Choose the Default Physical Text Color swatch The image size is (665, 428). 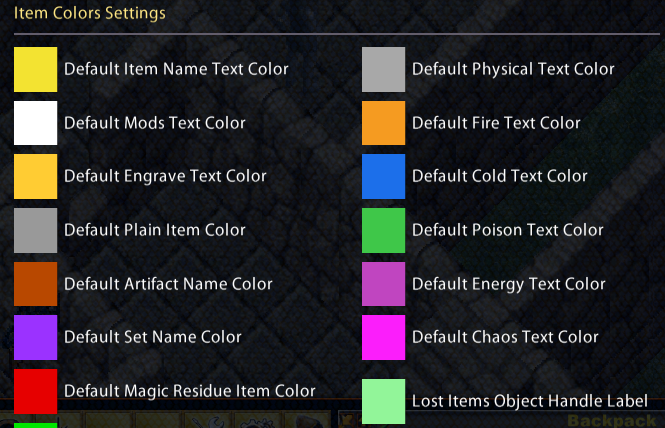[383, 70]
